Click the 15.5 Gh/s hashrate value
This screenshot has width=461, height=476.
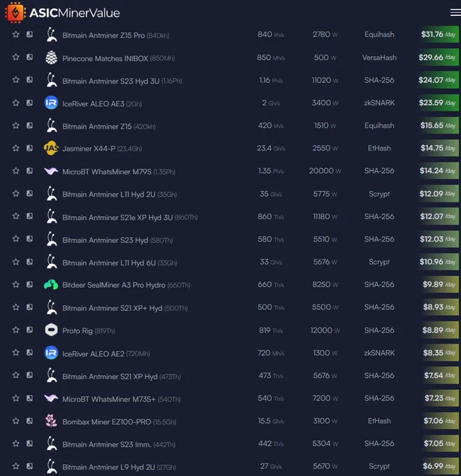pos(271,421)
